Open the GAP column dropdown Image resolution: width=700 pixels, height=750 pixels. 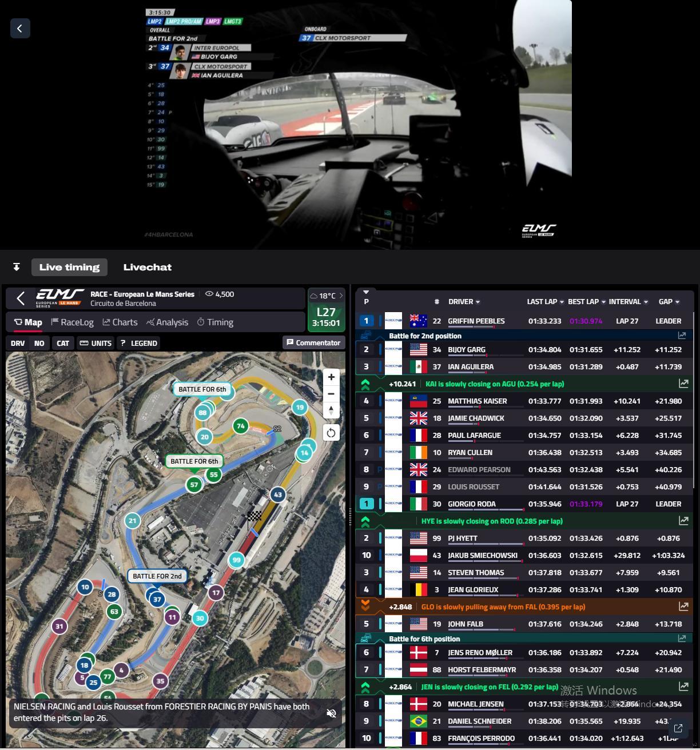(x=677, y=302)
